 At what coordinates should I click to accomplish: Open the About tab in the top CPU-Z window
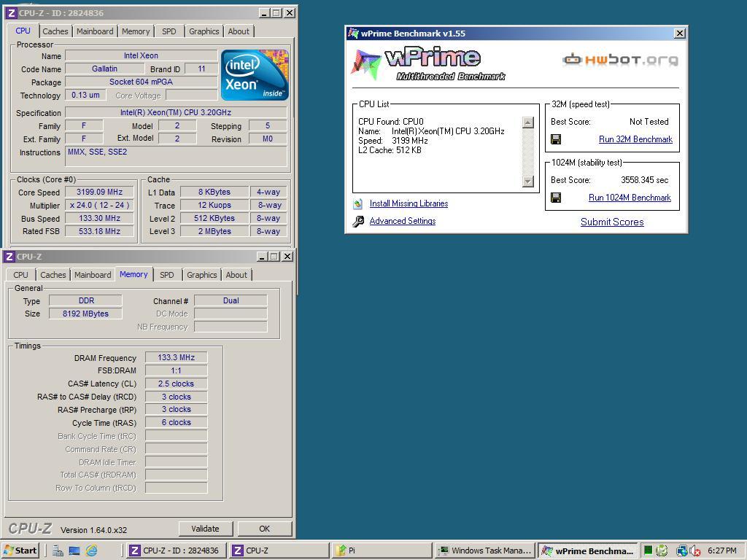pyautogui.click(x=239, y=31)
